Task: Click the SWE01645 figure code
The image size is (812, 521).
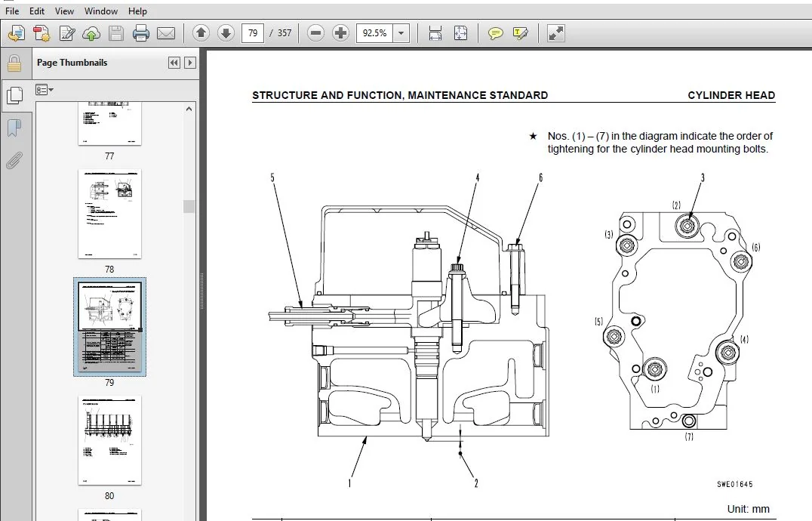Action: pos(735,484)
